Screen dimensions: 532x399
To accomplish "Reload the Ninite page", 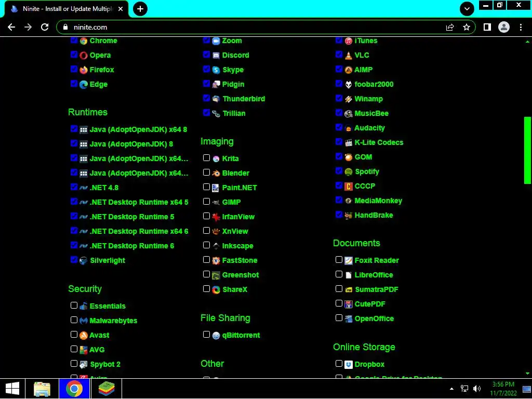I will pos(45,27).
